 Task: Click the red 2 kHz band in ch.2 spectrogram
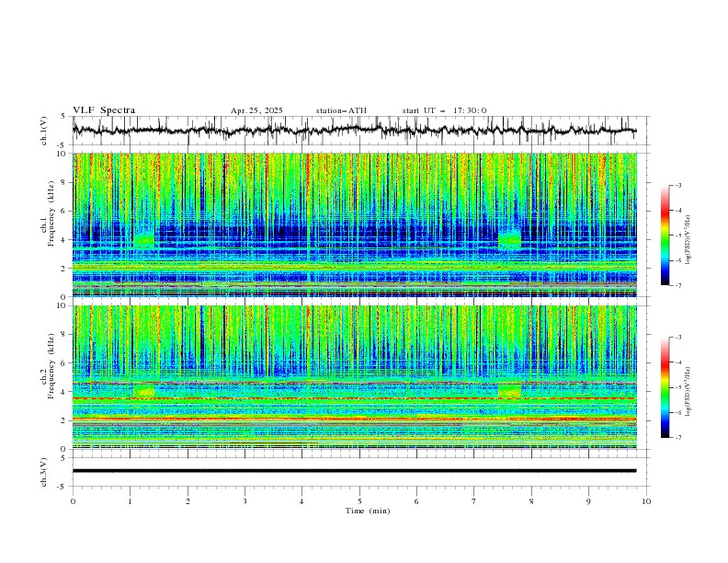click(354, 419)
